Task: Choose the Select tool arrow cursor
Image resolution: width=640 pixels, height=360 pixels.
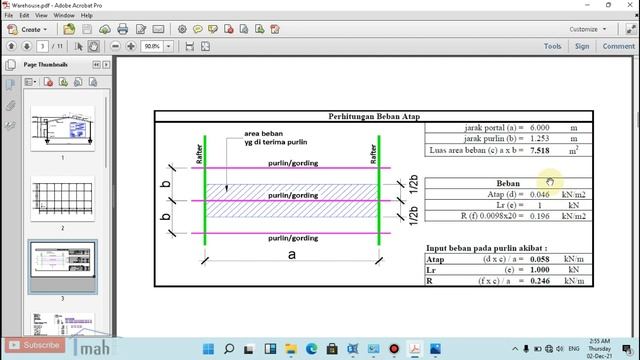Action: coord(79,47)
